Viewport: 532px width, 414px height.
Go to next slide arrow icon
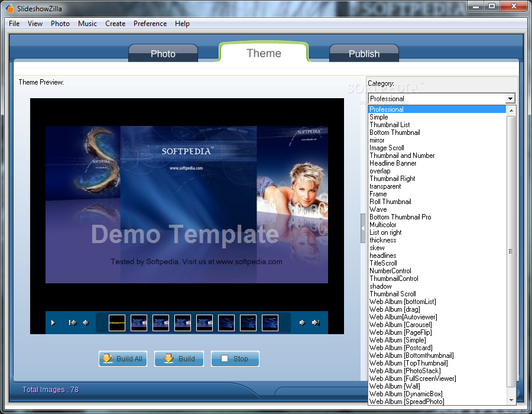302,323
